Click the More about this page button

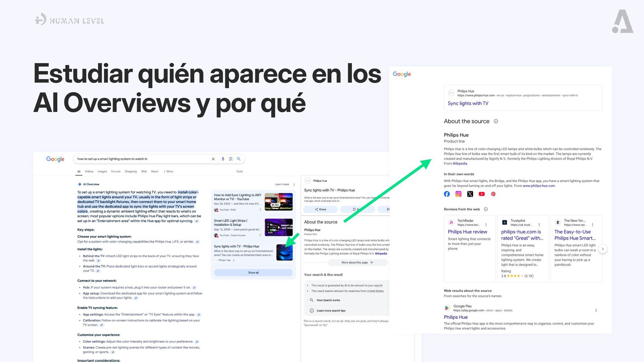[357, 262]
